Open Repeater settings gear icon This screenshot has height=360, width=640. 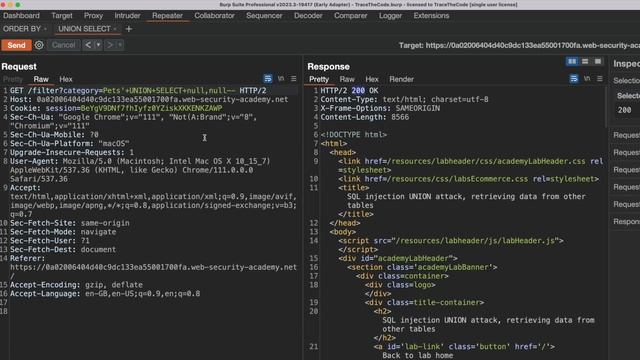point(39,45)
